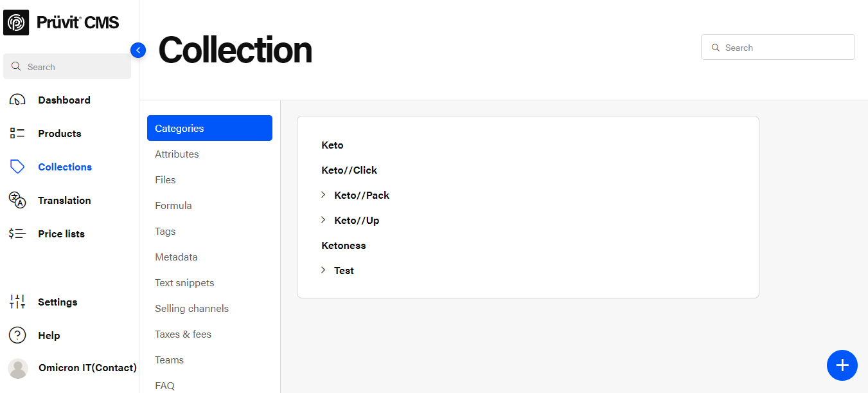Open the Ketoness category
The height and width of the screenshot is (393, 868).
coord(344,246)
